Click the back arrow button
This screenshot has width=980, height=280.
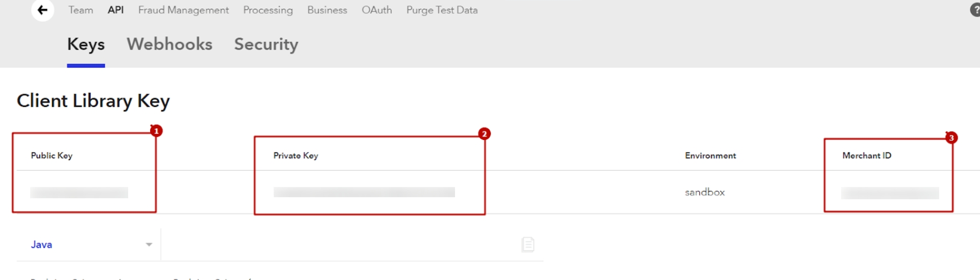tap(42, 10)
